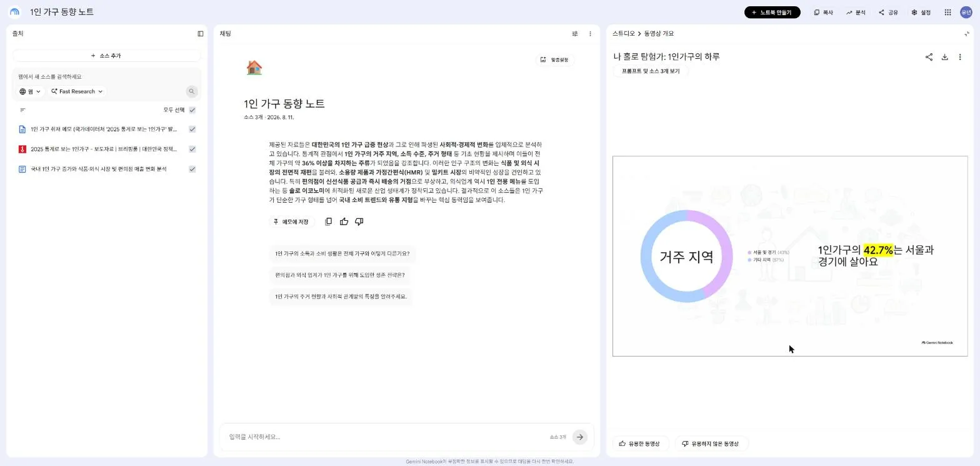Click the red PDF icon of 2025 통계 source
The height and width of the screenshot is (466, 980).
[22, 149]
